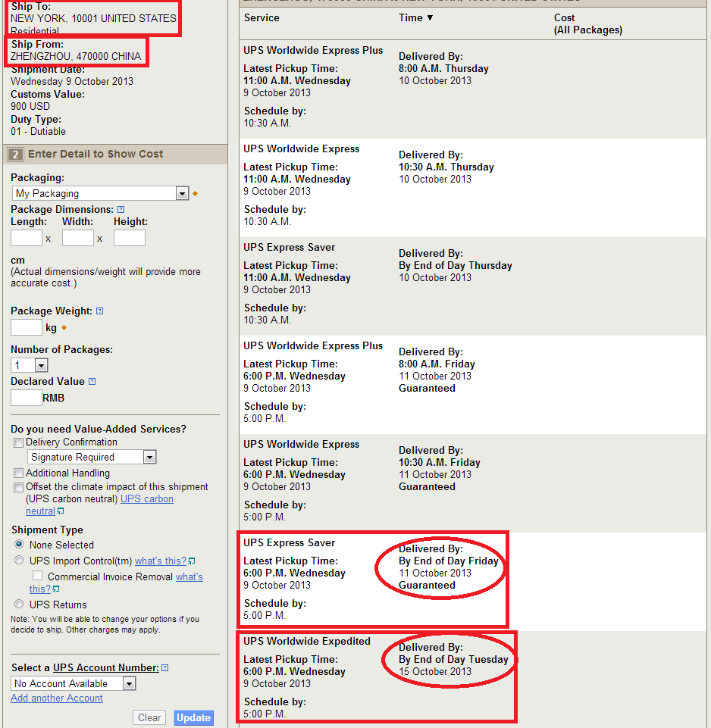Screen dimensions: 711x728
Task: Open what's this link for Invoice Removal
Action: tap(189, 576)
